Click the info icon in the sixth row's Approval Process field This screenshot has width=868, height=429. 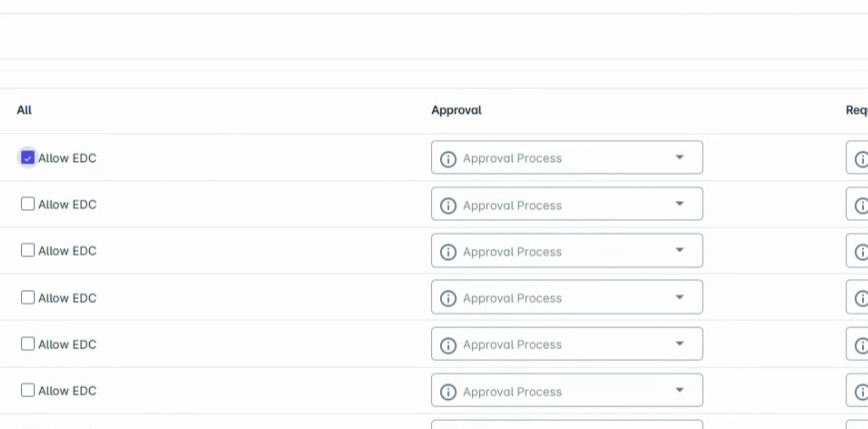(x=448, y=392)
